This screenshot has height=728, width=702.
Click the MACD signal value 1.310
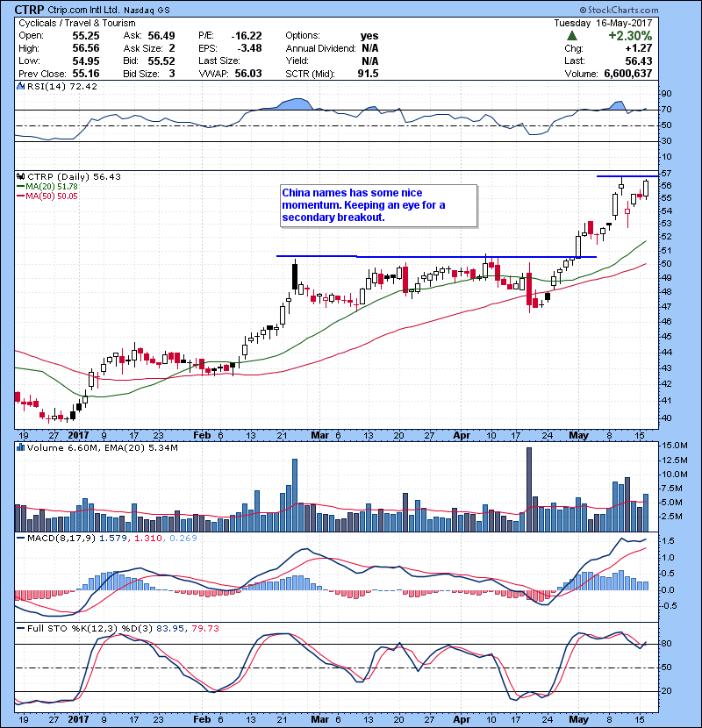147,538
